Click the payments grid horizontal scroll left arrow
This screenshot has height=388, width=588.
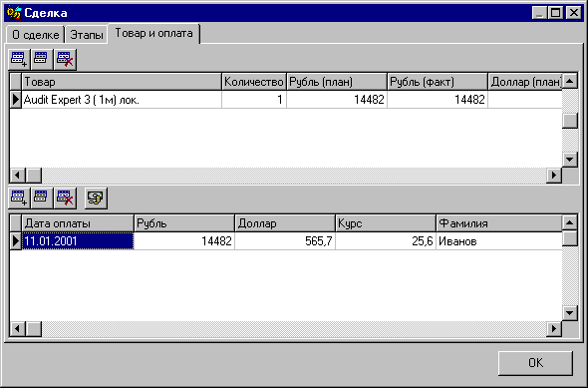coord(17,329)
